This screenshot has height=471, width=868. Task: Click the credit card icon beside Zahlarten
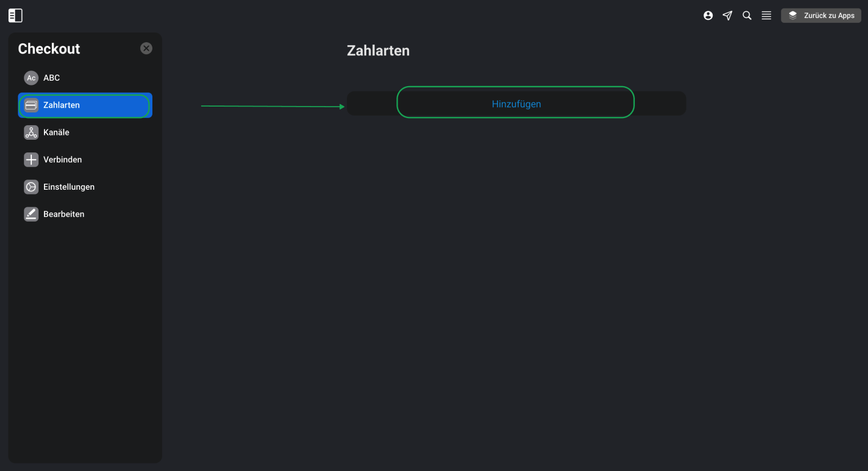click(31, 105)
